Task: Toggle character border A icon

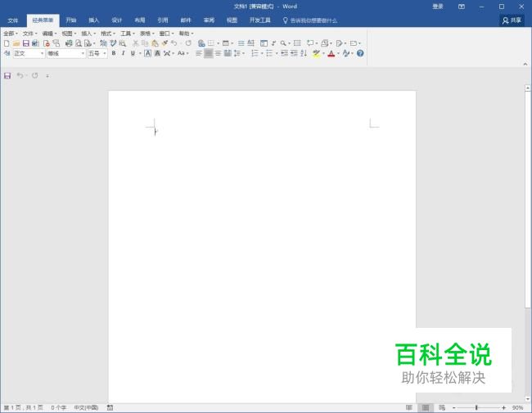Action: (147, 53)
